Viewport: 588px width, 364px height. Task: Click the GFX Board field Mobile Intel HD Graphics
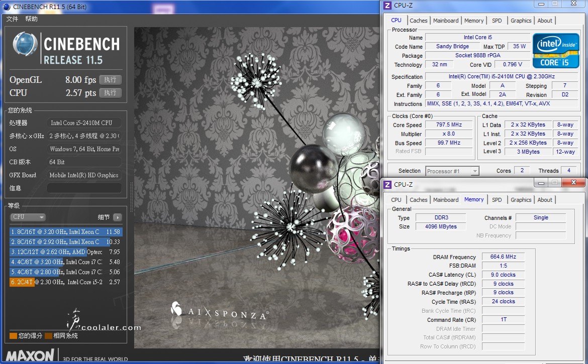click(x=84, y=175)
